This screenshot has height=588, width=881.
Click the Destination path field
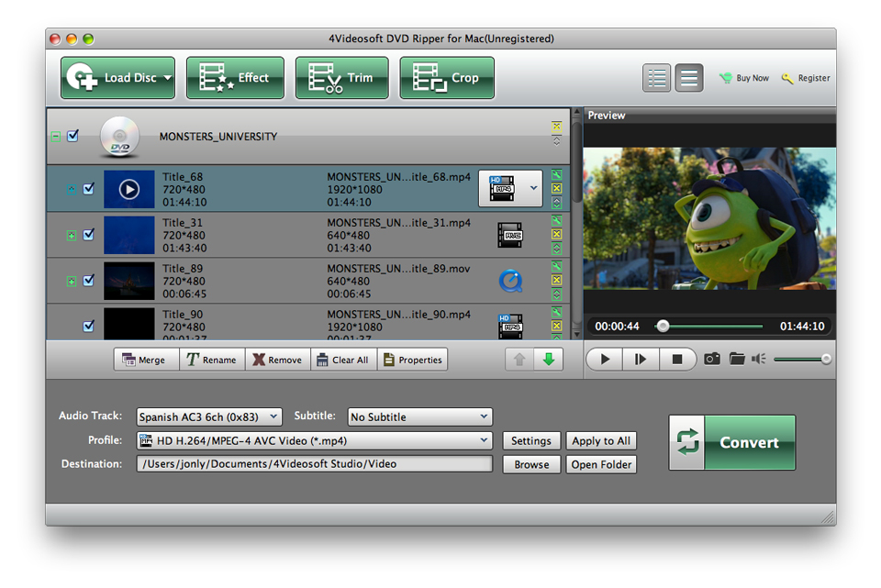314,464
